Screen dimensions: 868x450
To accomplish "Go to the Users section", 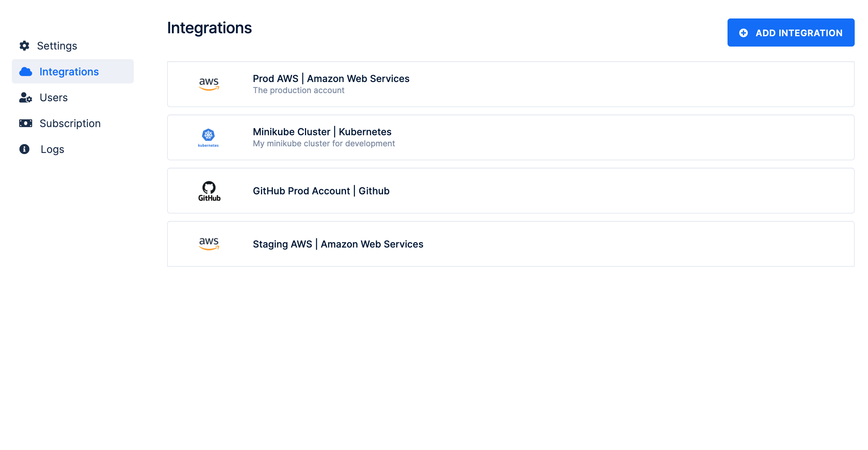I will pos(54,98).
